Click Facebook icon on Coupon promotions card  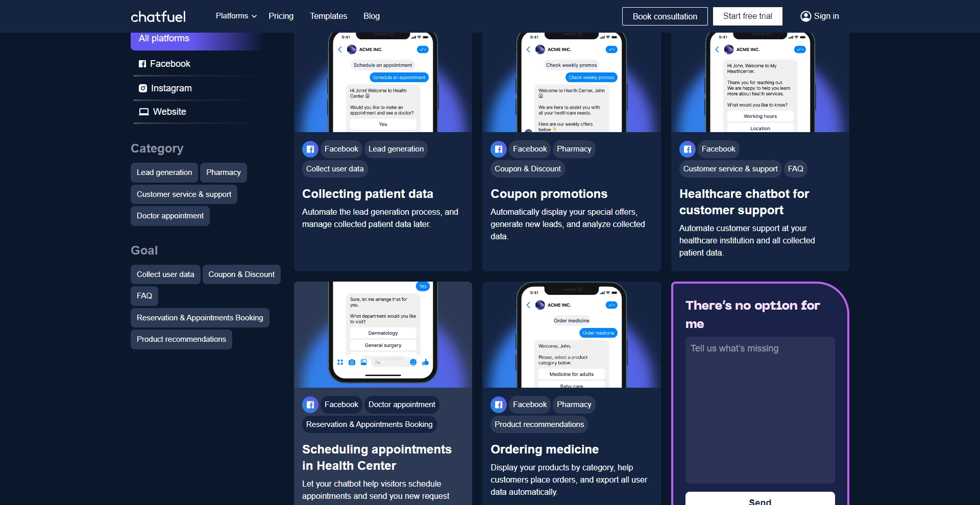pyautogui.click(x=499, y=149)
